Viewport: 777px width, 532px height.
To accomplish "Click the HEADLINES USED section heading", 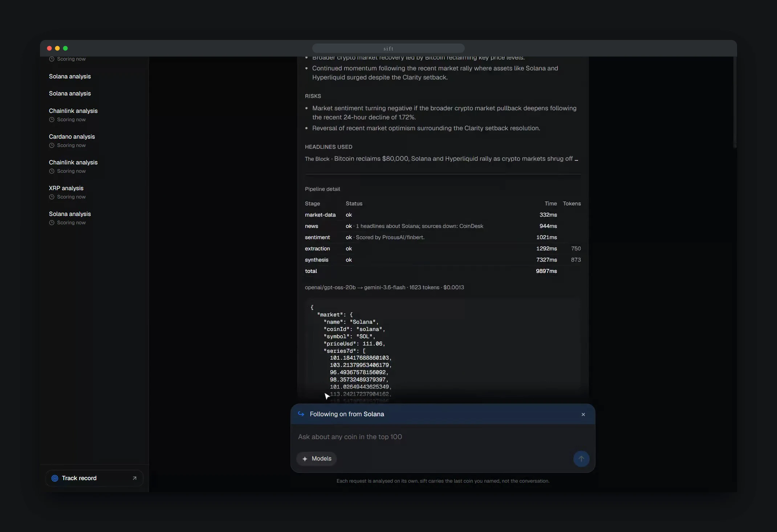I will click(329, 147).
